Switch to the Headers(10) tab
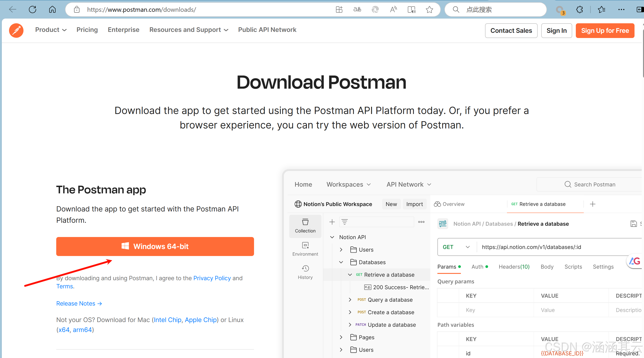Screen dimensions: 644x358 514,267
